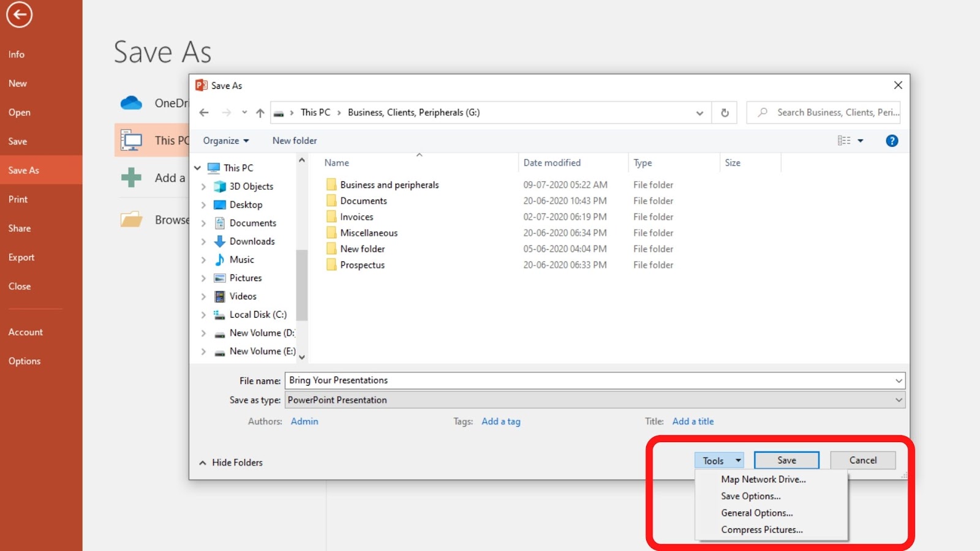Image resolution: width=980 pixels, height=551 pixels.
Task: Expand Local Disk (C:) in the sidebar
Action: [x=203, y=314]
